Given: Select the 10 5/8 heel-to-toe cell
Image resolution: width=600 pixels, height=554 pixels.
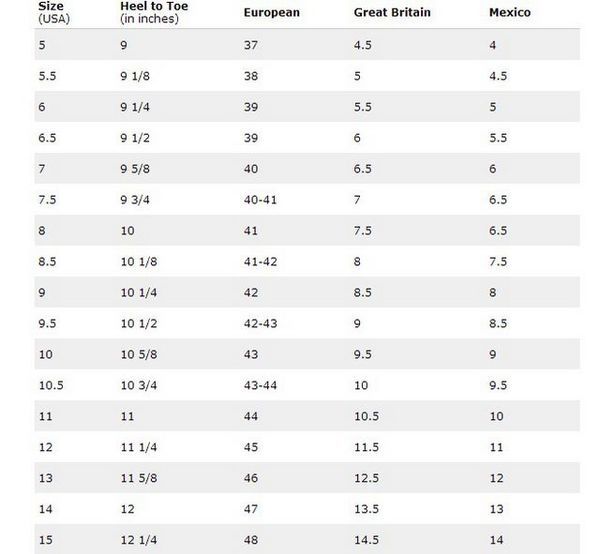Looking at the screenshot, I should click(137, 355).
